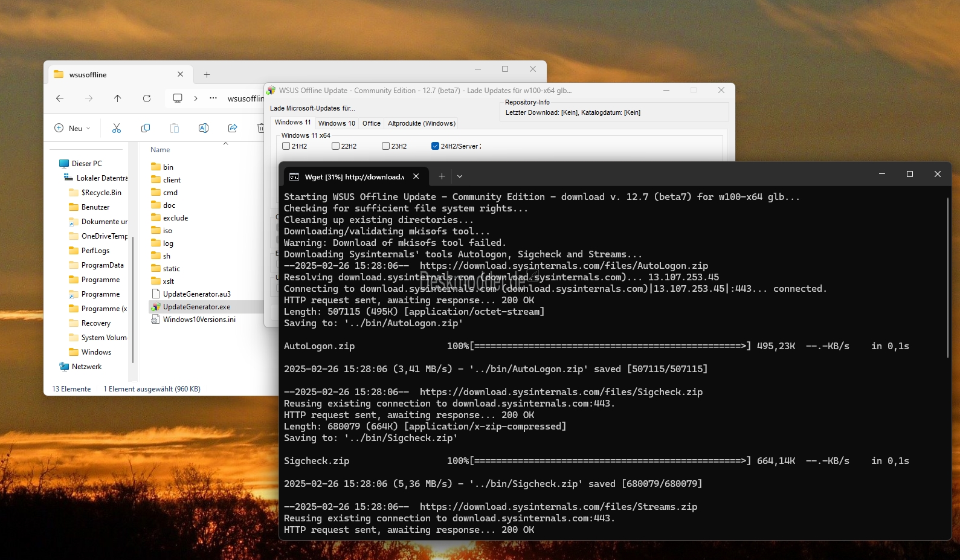The width and height of the screenshot is (960, 560).
Task: Close the wsusoffline Explorer tab
Action: click(181, 74)
